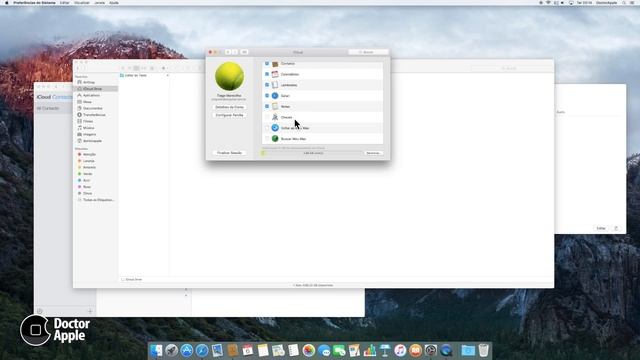Screen dimensions: 640x360
Task: Click Safari icon in iCloud services list
Action: [275, 96]
